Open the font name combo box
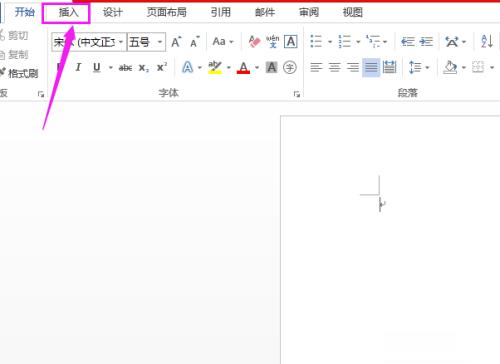The width and height of the screenshot is (500, 364). pos(89,42)
